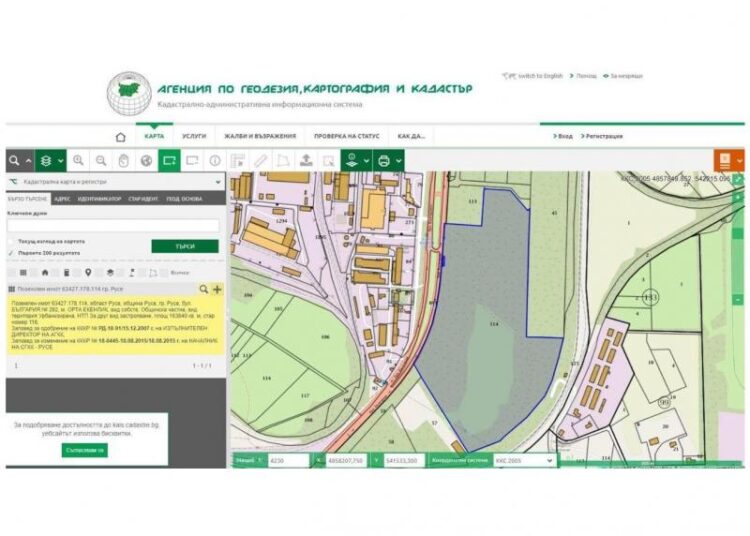Screen dimensions: 750x536
Task: Open the КАК ДА... menu item
Action: tap(411, 136)
